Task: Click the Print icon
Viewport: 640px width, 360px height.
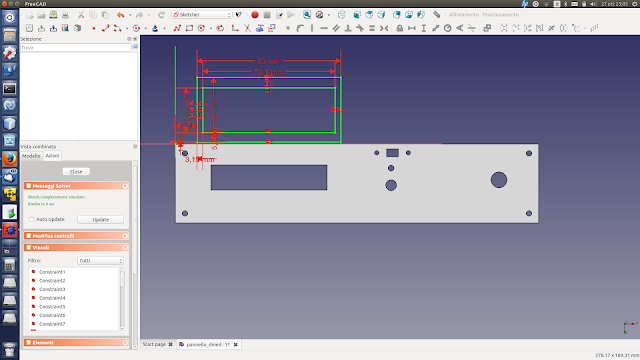Action: pyautogui.click(x=65, y=15)
